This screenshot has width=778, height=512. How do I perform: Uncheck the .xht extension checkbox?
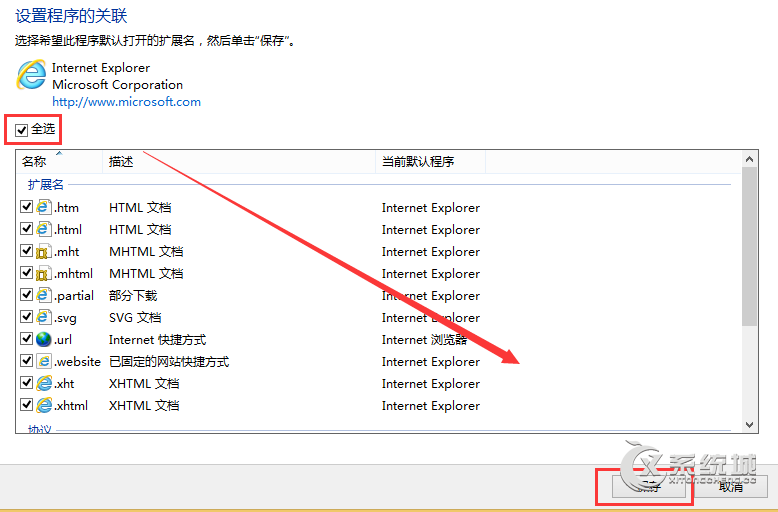pyautogui.click(x=26, y=383)
